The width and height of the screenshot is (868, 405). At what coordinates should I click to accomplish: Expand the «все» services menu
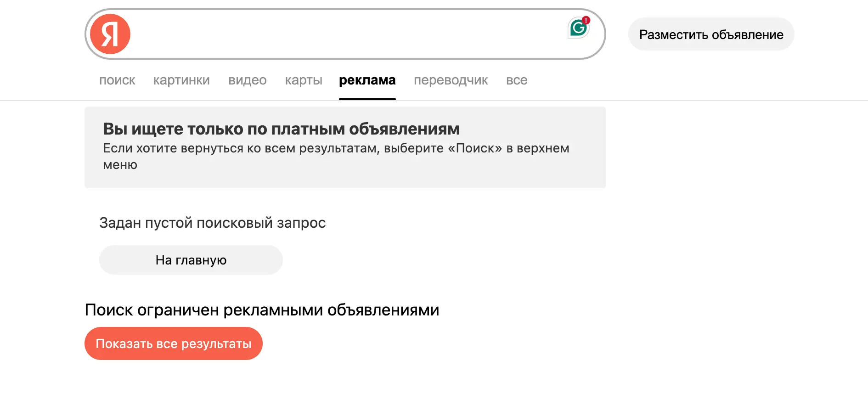(517, 80)
